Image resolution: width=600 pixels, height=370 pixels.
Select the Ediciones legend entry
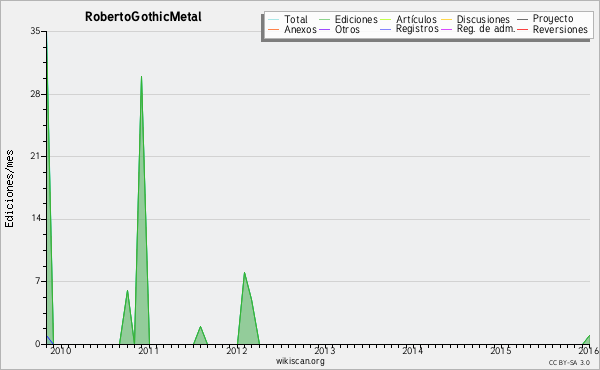[x=356, y=19]
